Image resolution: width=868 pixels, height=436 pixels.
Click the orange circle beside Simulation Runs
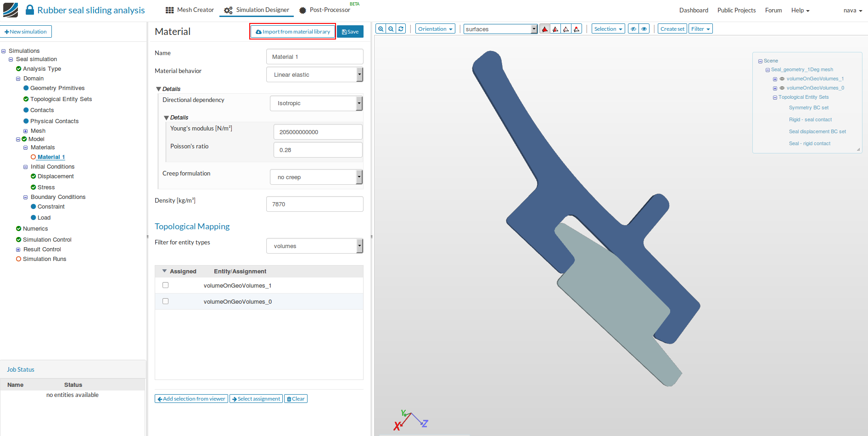18,259
